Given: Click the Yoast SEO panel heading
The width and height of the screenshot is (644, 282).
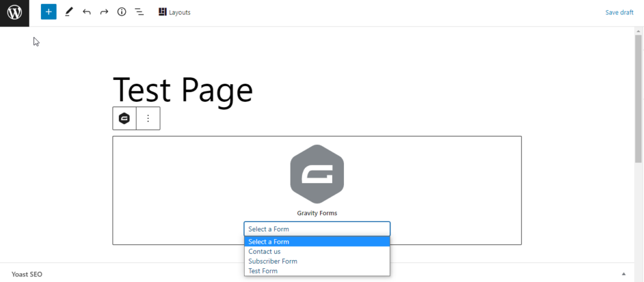Looking at the screenshot, I should 27,274.
